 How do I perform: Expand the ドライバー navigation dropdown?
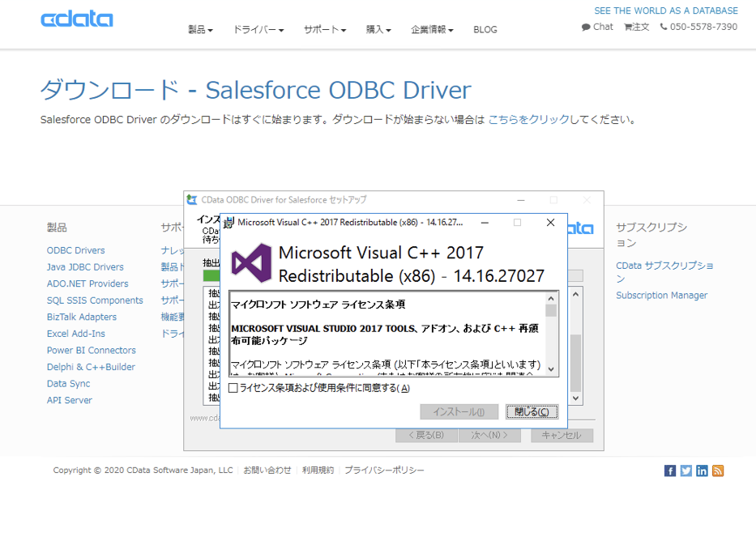(258, 29)
